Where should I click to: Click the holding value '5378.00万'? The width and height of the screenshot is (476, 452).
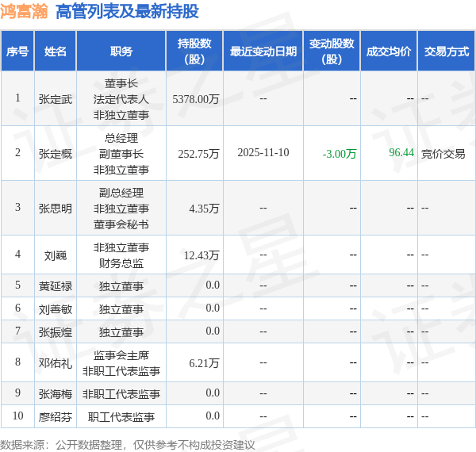pyautogui.click(x=196, y=99)
